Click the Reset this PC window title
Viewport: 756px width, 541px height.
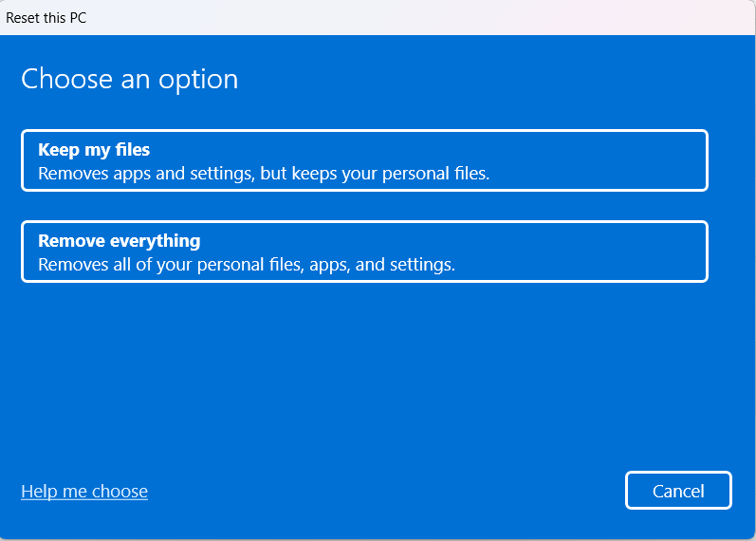(x=46, y=18)
